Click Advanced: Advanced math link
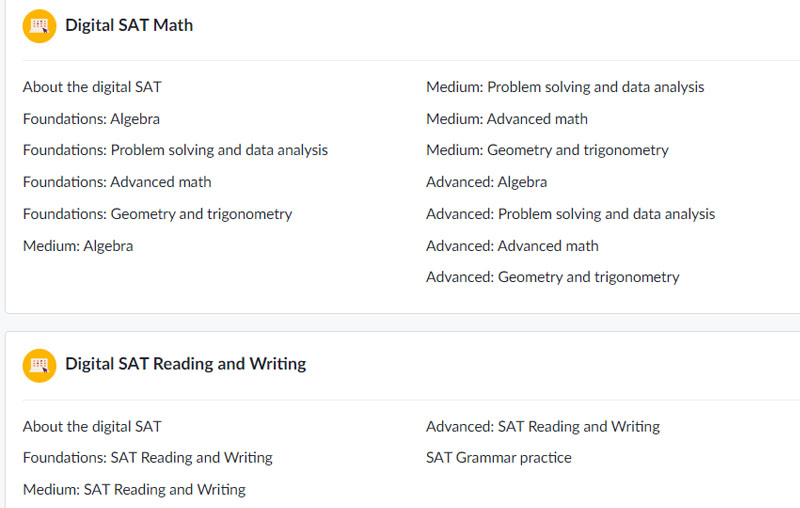 click(512, 246)
